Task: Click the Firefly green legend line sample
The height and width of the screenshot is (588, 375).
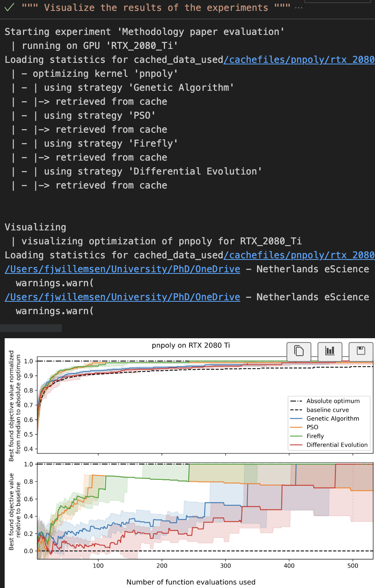Action: (295, 436)
